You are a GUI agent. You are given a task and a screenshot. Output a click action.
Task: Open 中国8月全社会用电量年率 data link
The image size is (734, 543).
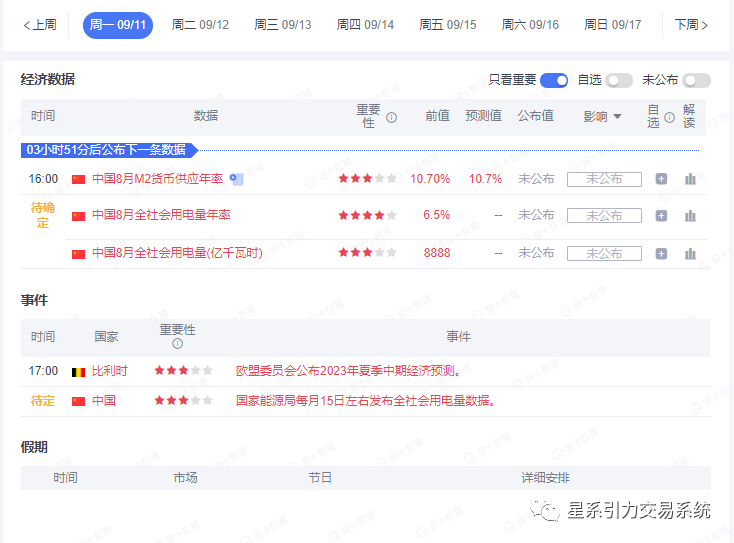click(161, 215)
